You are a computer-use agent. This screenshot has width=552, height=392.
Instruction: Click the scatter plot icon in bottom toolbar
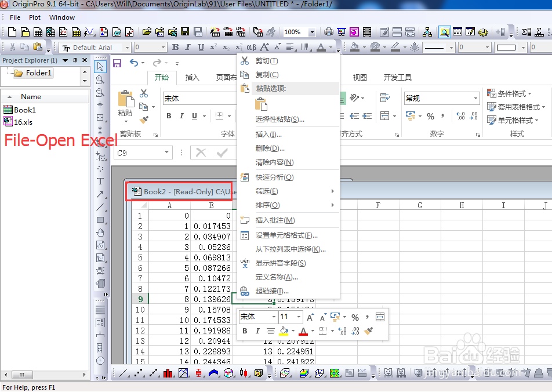139,373
